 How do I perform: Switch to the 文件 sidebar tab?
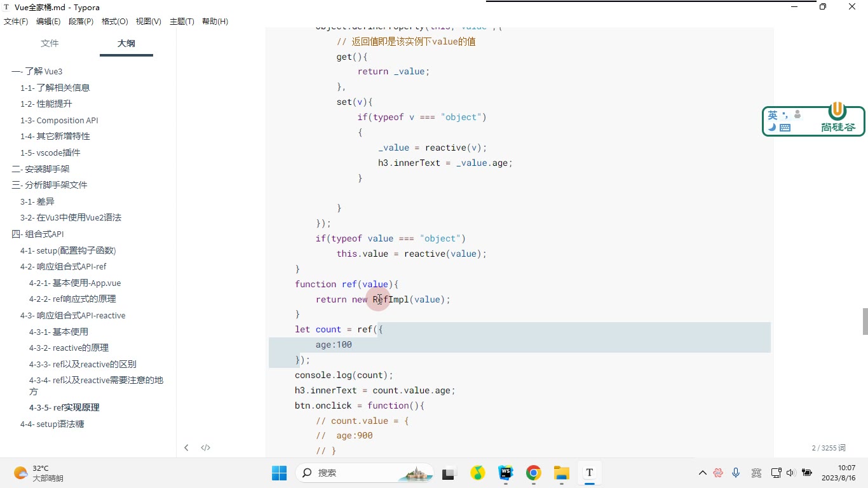coord(50,43)
